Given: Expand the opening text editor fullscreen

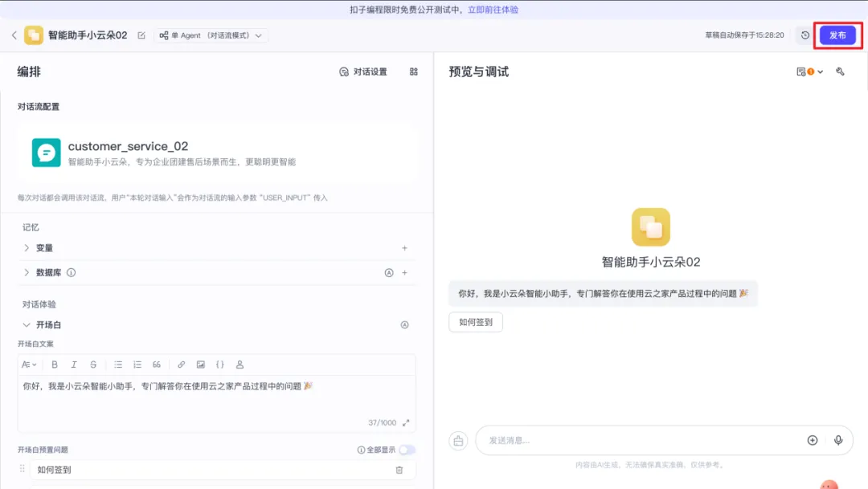Looking at the screenshot, I should [x=406, y=422].
